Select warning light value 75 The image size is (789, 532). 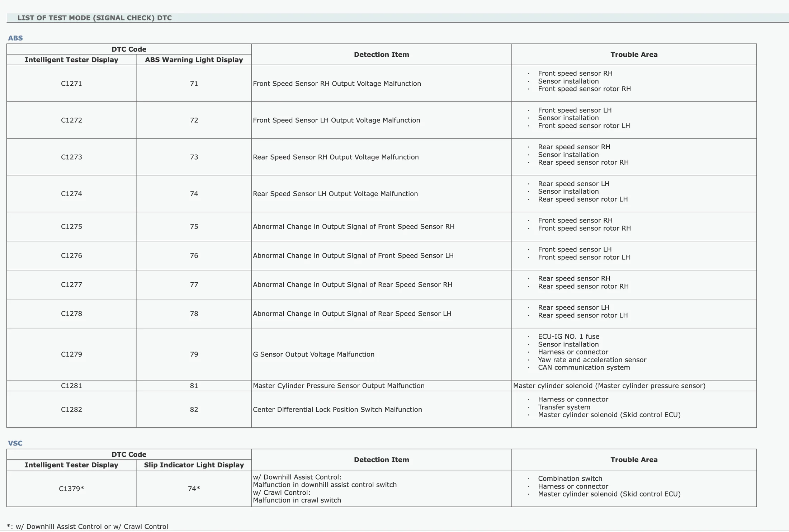point(194,227)
